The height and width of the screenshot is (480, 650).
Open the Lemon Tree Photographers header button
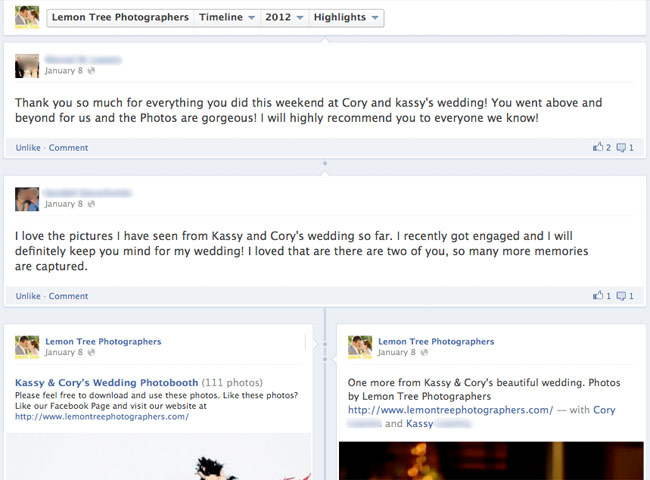click(120, 17)
